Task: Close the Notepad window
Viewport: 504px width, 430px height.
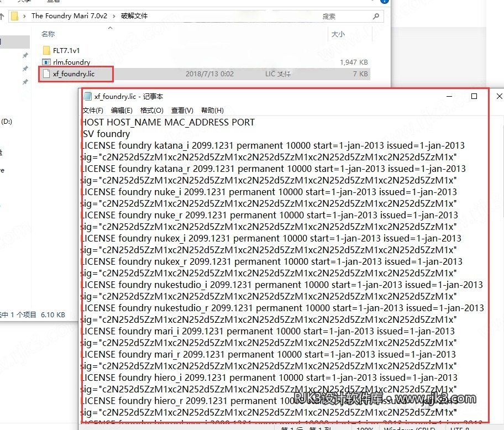Action: [499, 96]
